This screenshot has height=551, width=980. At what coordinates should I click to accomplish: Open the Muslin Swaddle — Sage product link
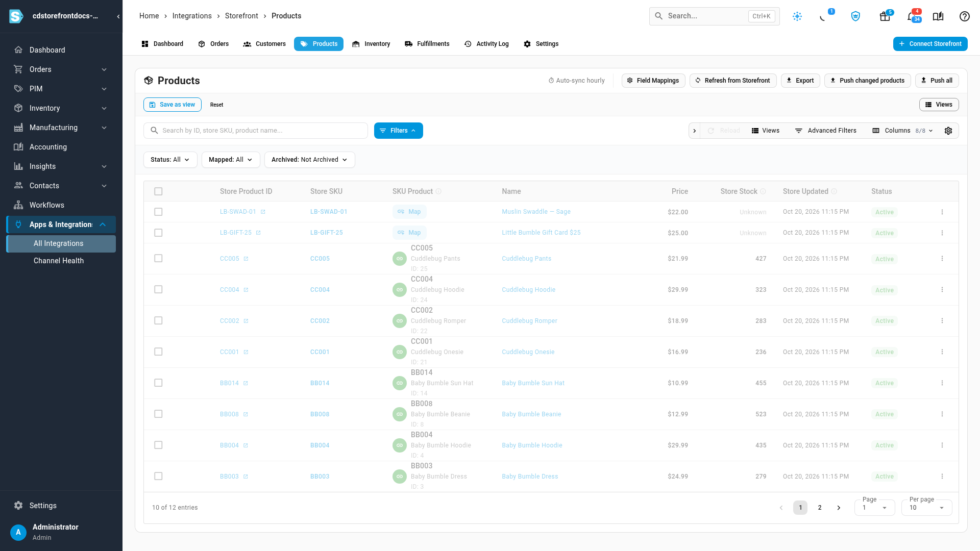click(536, 212)
